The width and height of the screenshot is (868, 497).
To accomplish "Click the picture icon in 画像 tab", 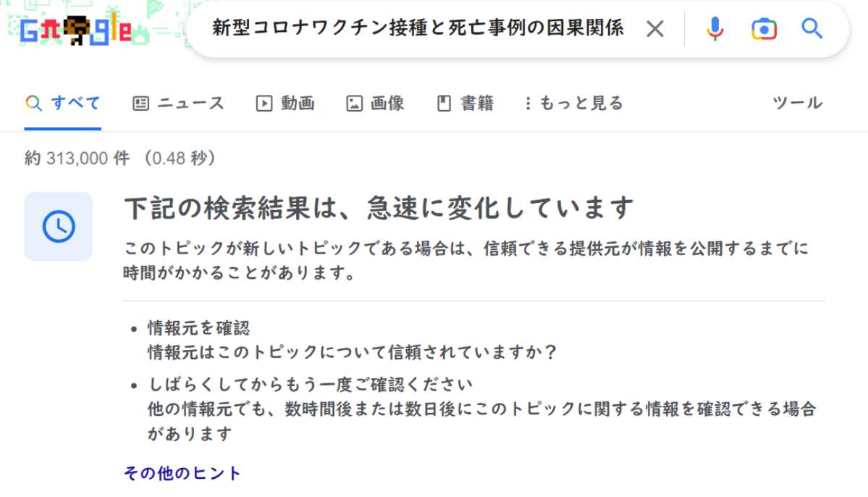I will point(354,104).
